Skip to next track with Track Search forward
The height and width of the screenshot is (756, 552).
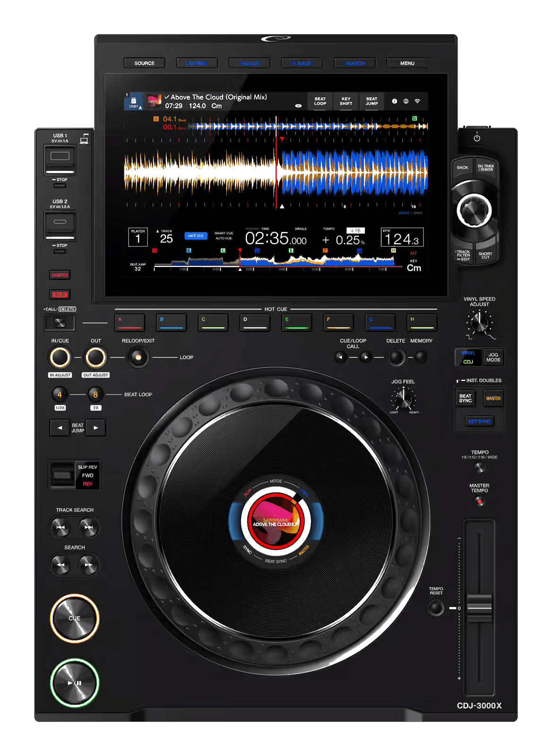pos(89,527)
